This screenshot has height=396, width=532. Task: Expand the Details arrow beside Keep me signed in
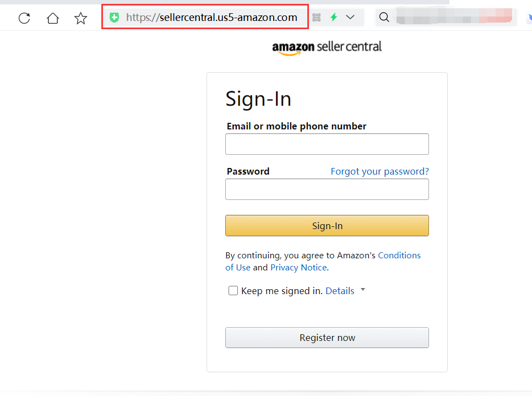click(x=363, y=290)
